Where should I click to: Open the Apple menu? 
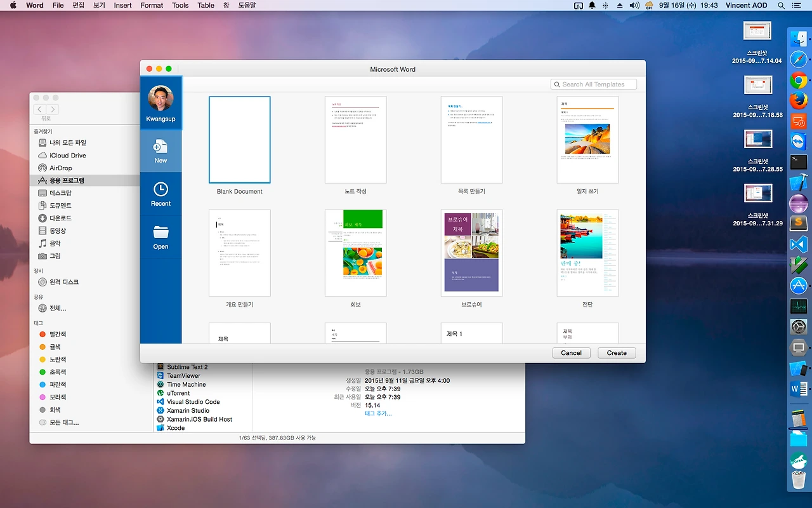pyautogui.click(x=13, y=5)
